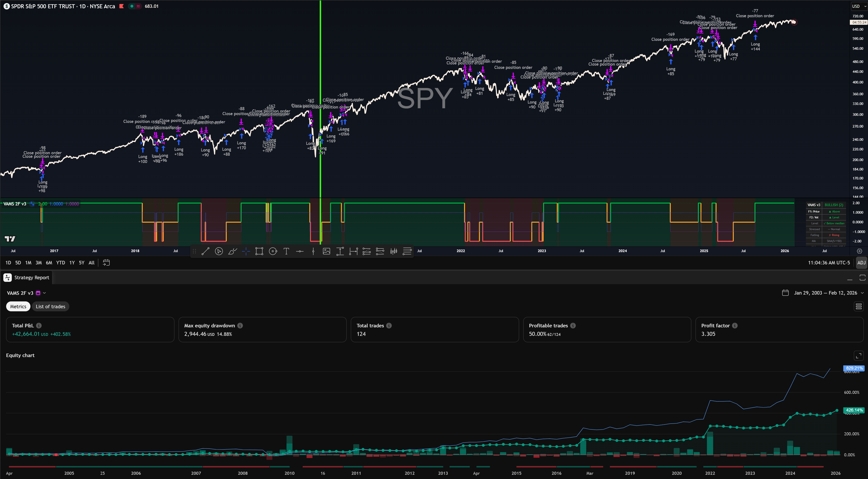The image size is (868, 479).
Task: Select the horizontal line tool
Action: (300, 251)
